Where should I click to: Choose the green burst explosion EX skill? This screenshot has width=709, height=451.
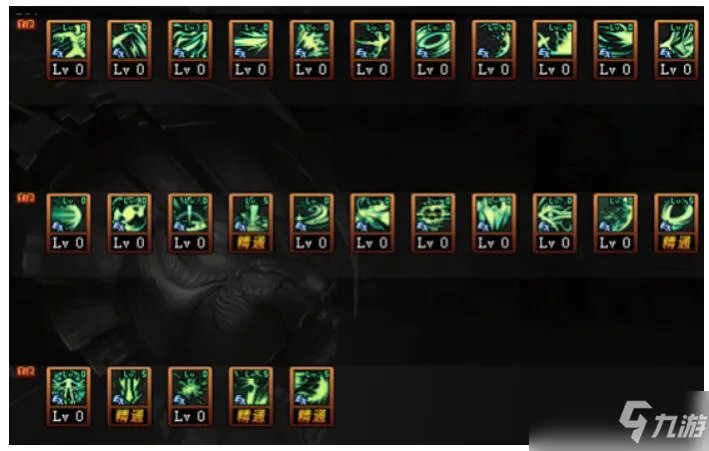tap(190, 397)
